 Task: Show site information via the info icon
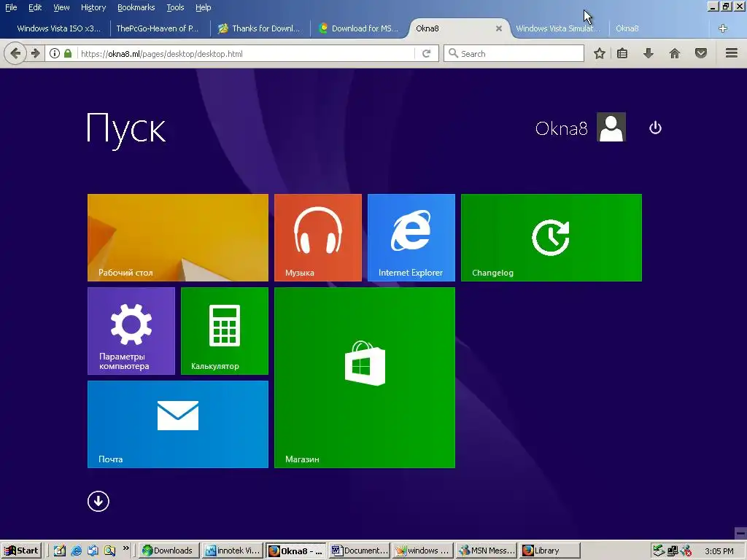55,53
